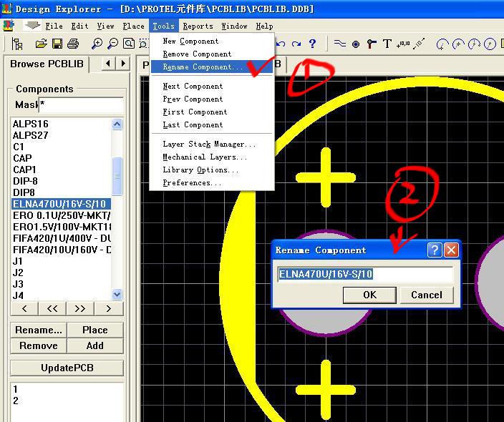Click the help button in the Rename dialog
This screenshot has width=504, height=422.
(435, 250)
